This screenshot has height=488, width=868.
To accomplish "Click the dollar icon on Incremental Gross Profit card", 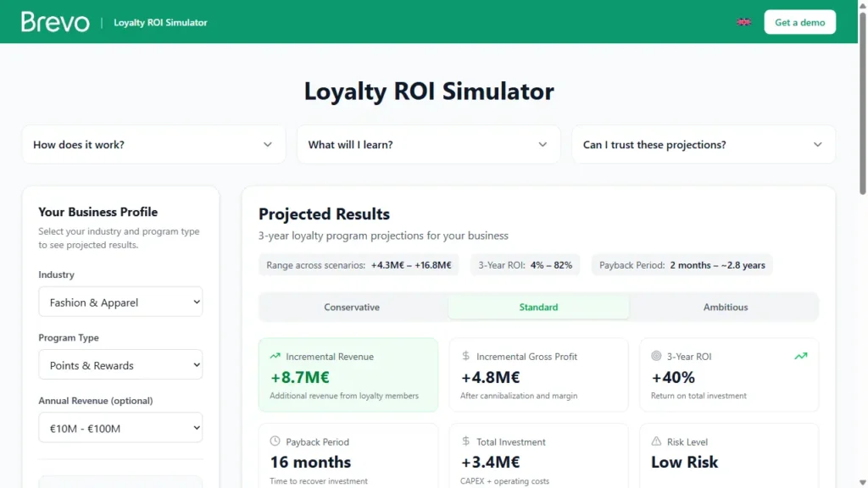I will [464, 357].
